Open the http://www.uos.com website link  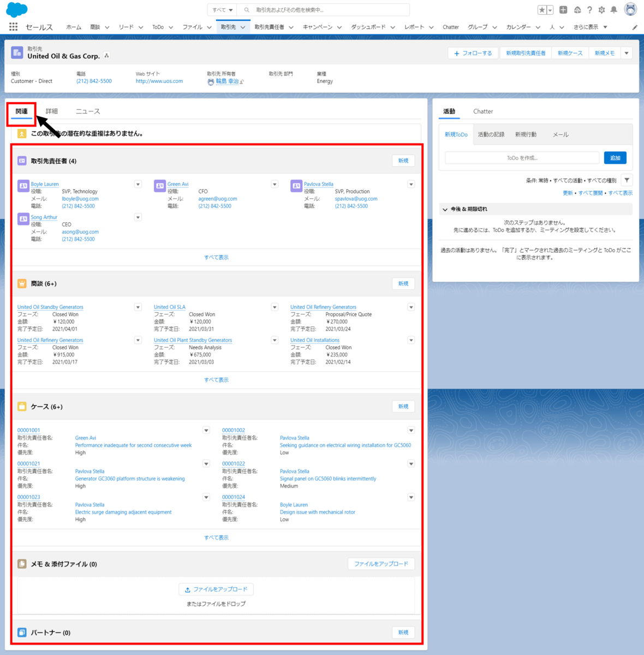159,81
